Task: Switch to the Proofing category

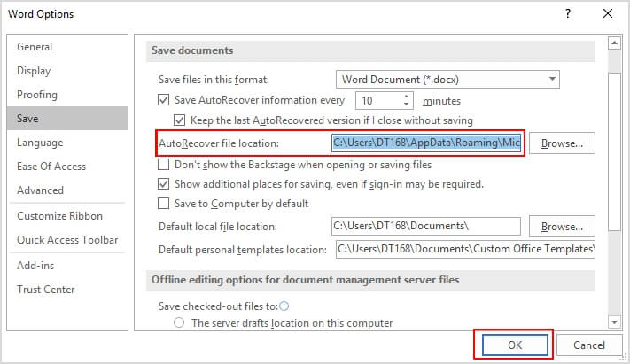Action: (x=37, y=95)
